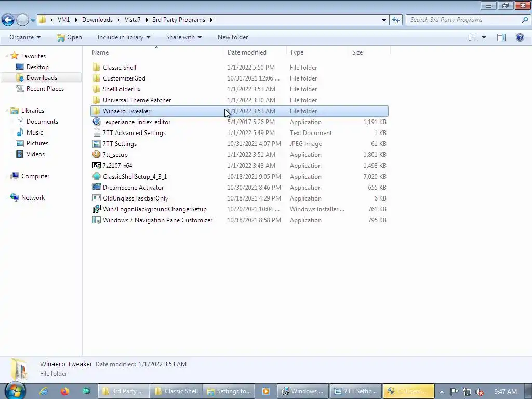532x399 pixels.
Task: Select the 7z2107-x64 installer icon
Action: [96, 165]
